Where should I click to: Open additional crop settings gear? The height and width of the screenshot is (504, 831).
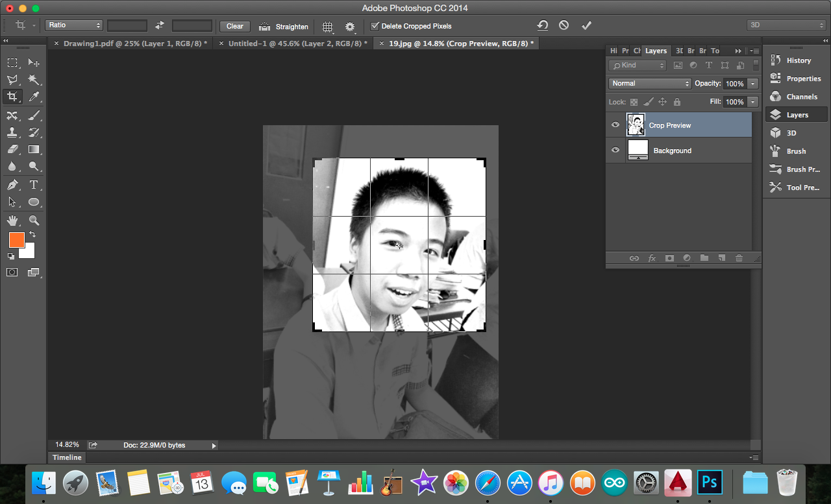coord(350,27)
